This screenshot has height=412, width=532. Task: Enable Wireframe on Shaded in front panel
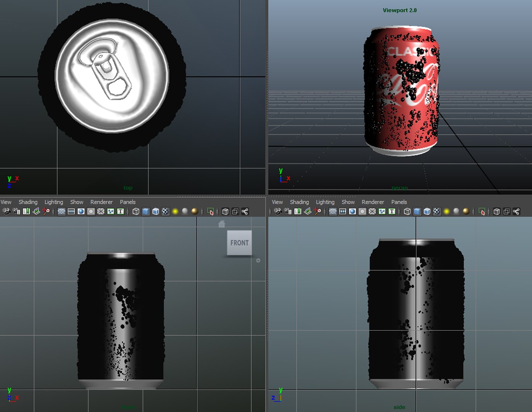155,211
